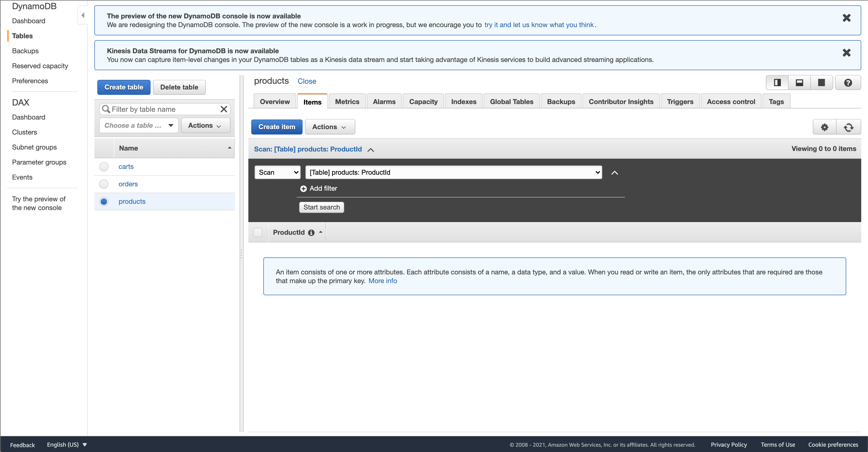This screenshot has width=868, height=452.
Task: Open Preferences in sidebar
Action: click(x=30, y=81)
